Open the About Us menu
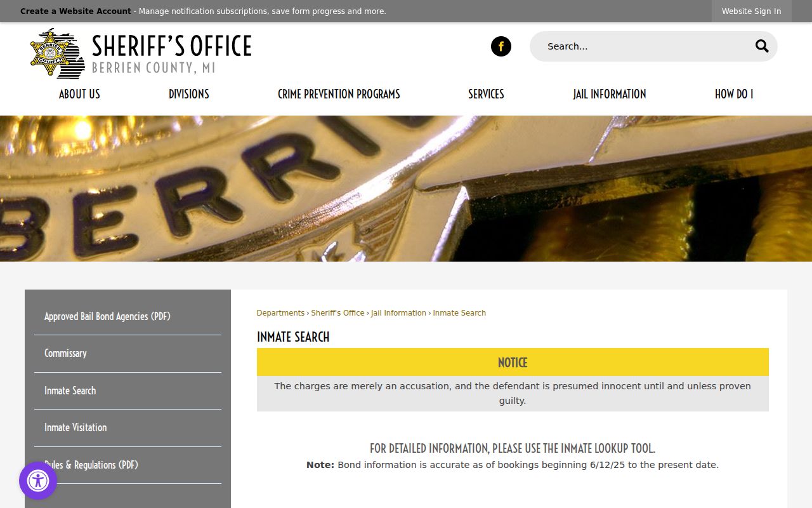Screen dimensions: 812x508 [79, 94]
